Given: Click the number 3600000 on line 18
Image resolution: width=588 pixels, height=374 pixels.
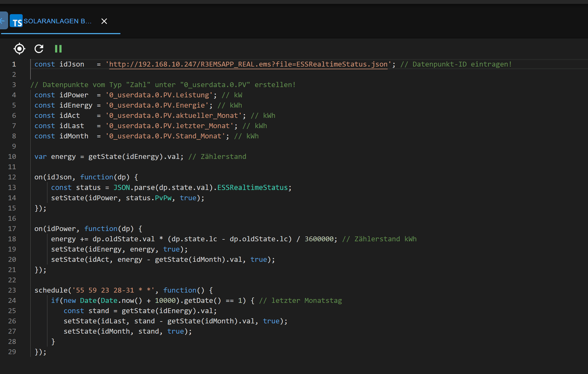Looking at the screenshot, I should coord(319,239).
